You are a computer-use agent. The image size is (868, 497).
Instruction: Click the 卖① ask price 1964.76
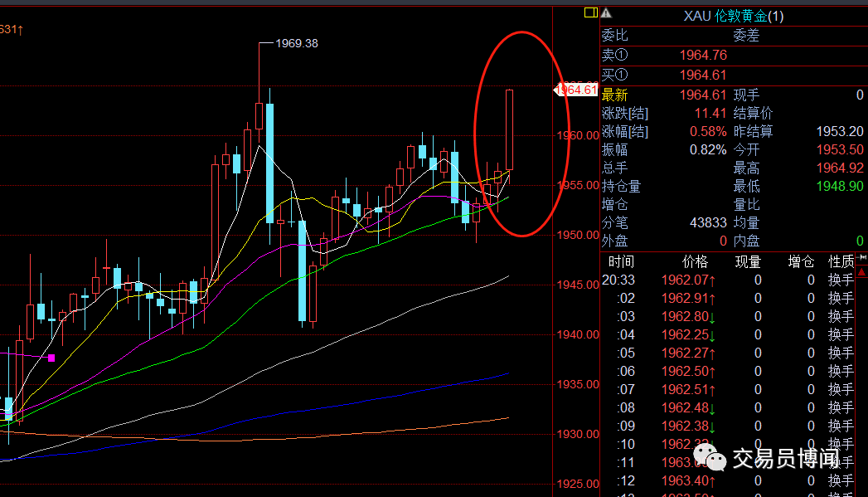[x=702, y=56]
